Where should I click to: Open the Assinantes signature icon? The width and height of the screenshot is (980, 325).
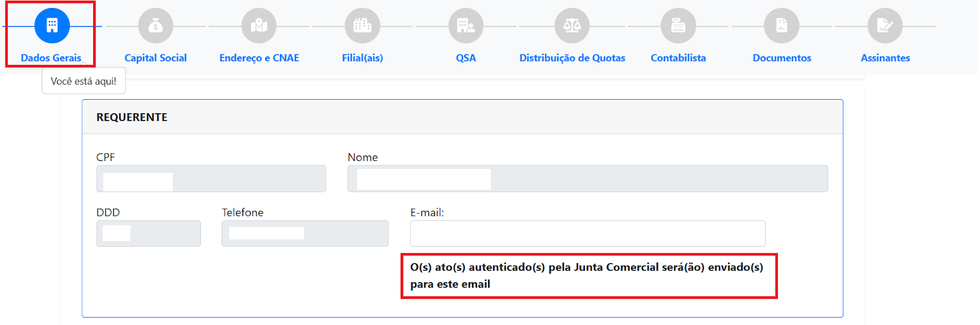click(x=885, y=26)
